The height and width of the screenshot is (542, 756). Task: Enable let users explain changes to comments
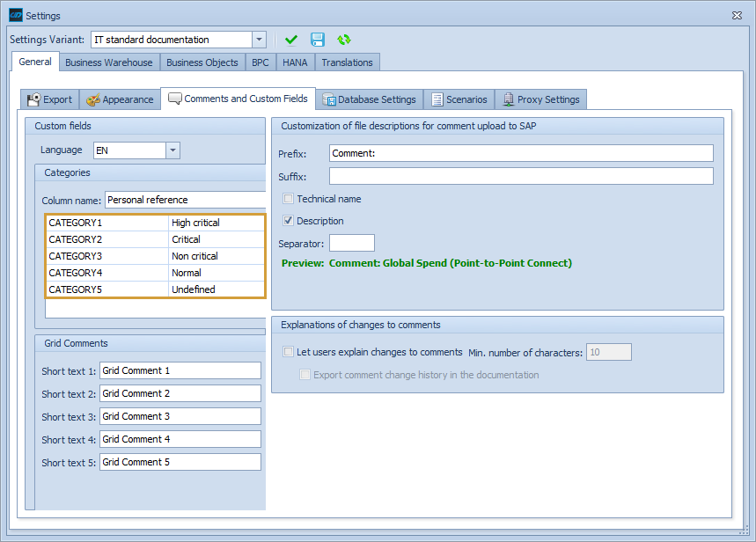[x=289, y=351]
